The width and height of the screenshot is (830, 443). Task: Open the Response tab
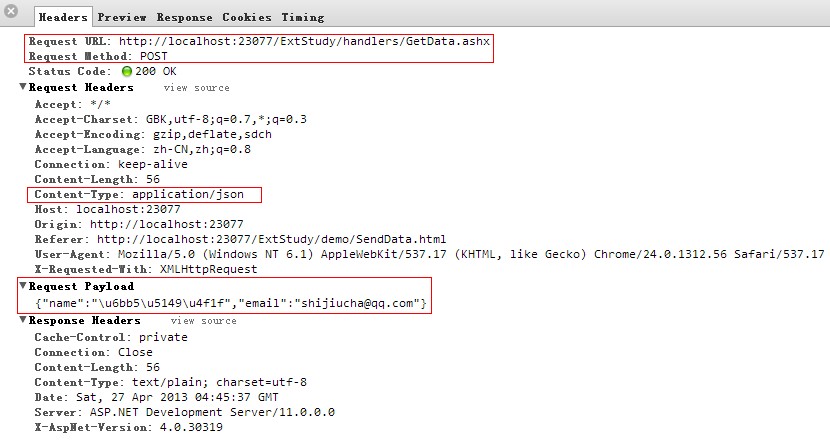tap(184, 18)
